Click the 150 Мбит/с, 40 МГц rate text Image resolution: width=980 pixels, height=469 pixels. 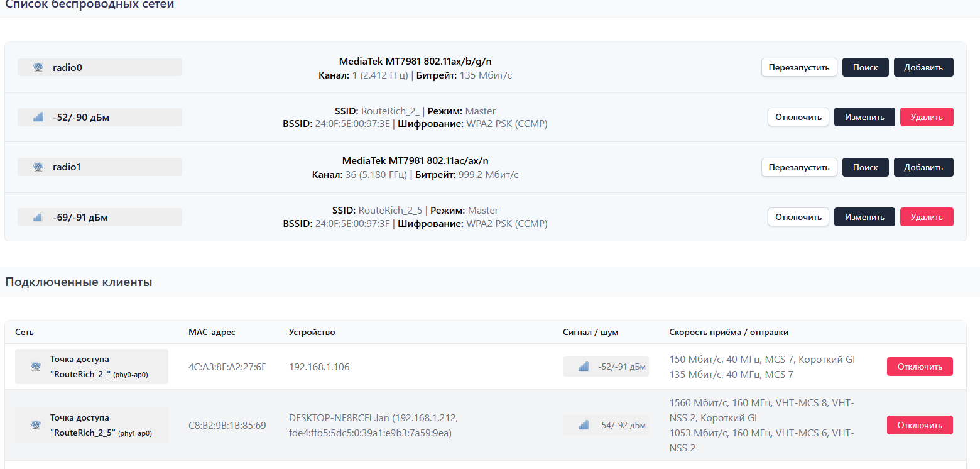coord(762,360)
